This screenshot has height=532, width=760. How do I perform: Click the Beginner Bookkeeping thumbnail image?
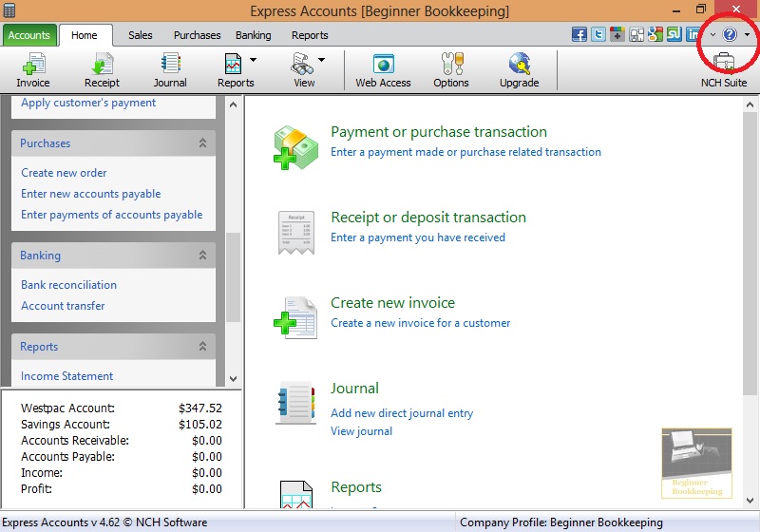coord(696,463)
